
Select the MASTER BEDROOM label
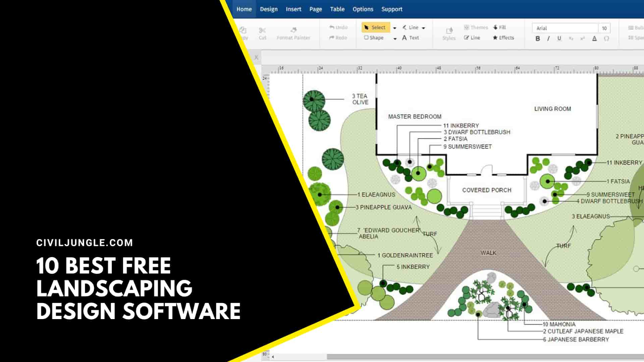click(415, 117)
